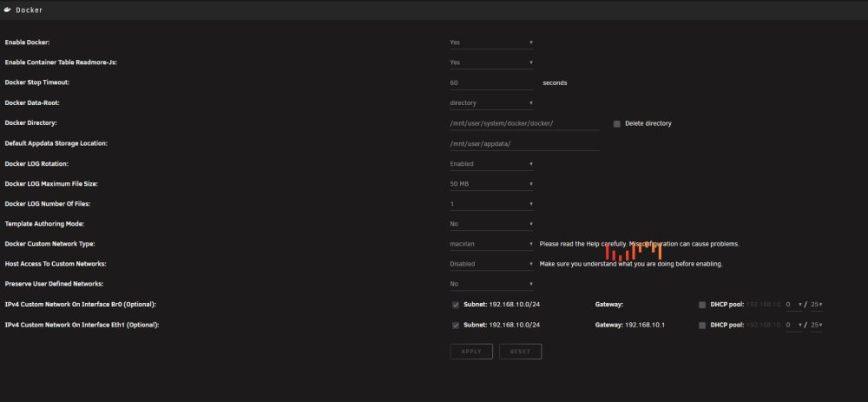Click the Enable Docker label
868x402 pixels.
pyautogui.click(x=27, y=42)
